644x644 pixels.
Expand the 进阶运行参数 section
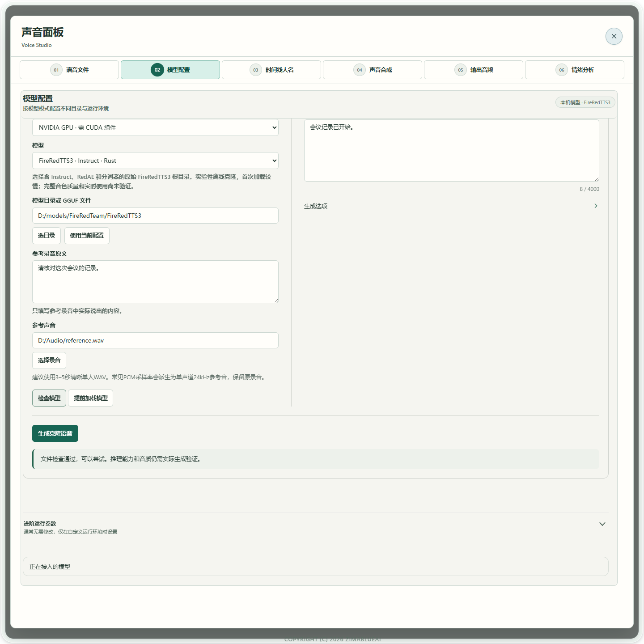point(315,527)
